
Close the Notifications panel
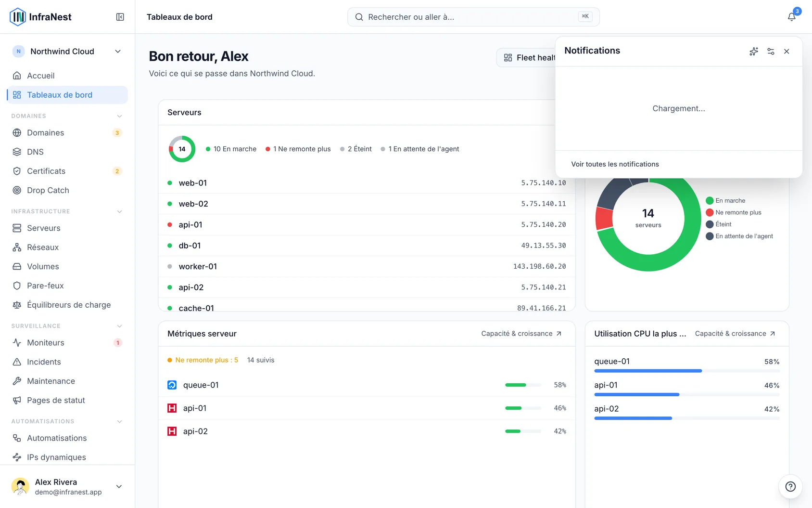coord(787,52)
